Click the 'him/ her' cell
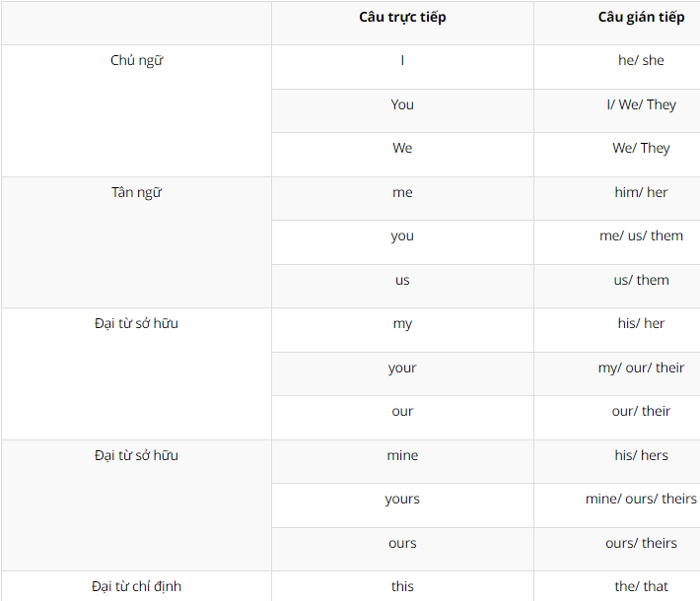Viewport: 700px width, 601px height. pyautogui.click(x=641, y=192)
